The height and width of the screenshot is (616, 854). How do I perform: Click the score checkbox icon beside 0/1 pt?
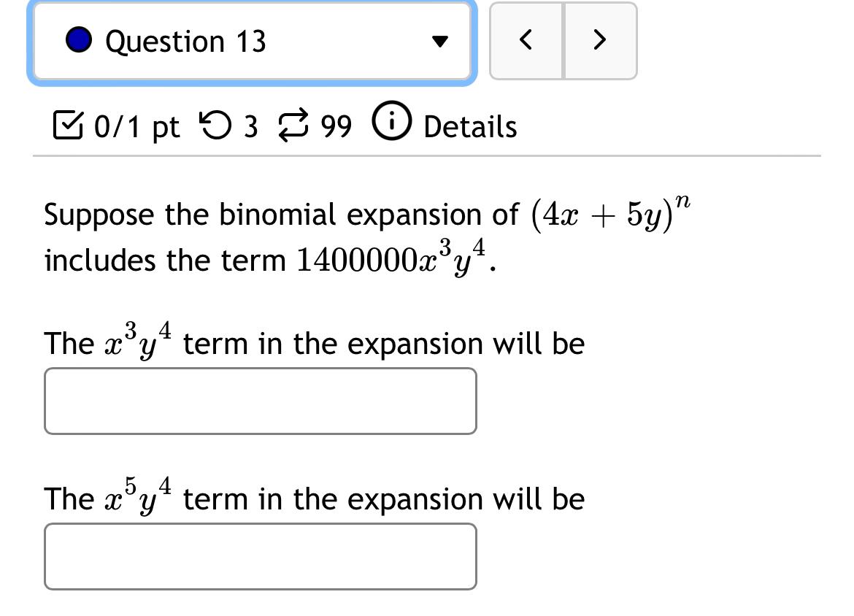pos(69,126)
